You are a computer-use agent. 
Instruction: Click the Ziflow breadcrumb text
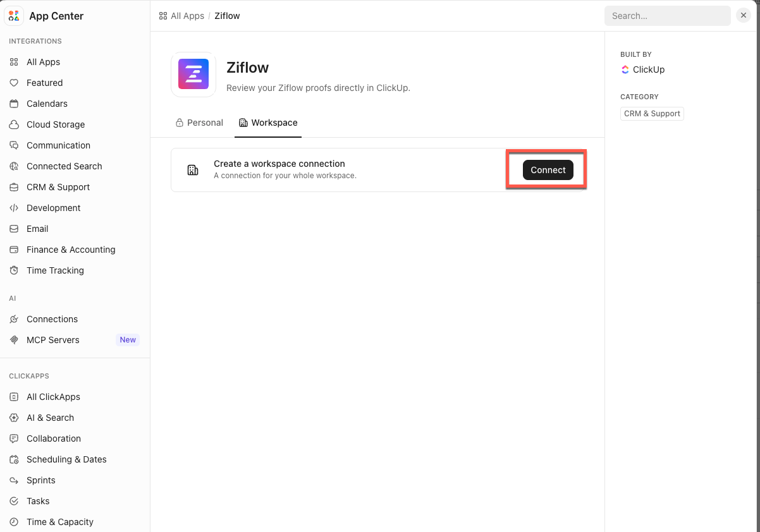[227, 16]
